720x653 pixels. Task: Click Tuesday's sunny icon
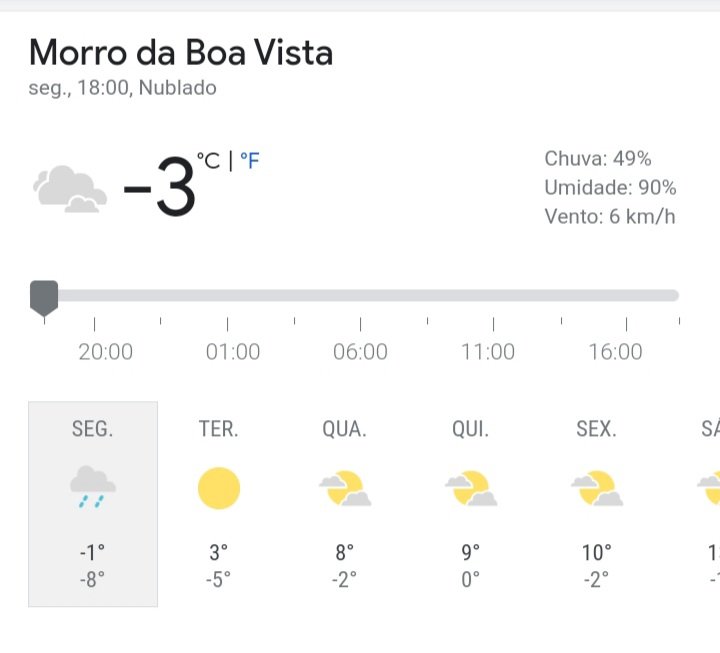pos(219,488)
